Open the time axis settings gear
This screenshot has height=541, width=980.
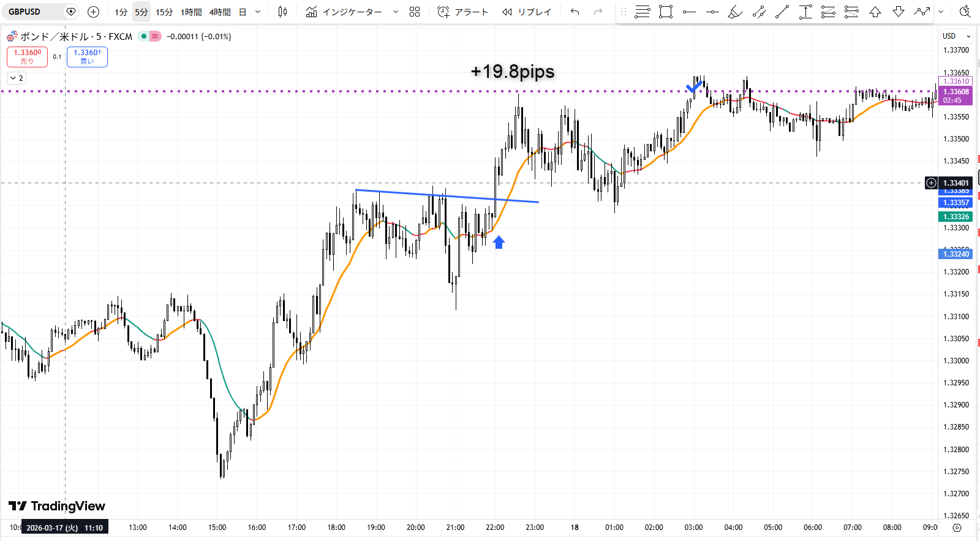pyautogui.click(x=957, y=528)
